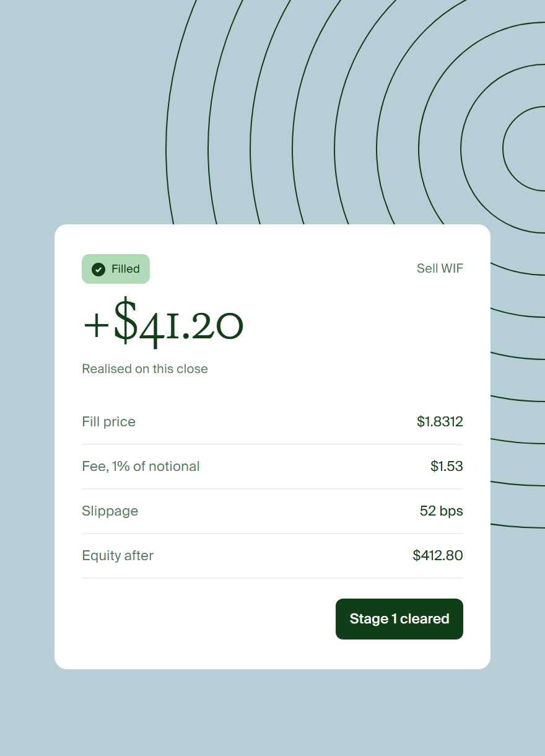Select the Equity after row label
Screen dimensions: 545x756
click(118, 556)
